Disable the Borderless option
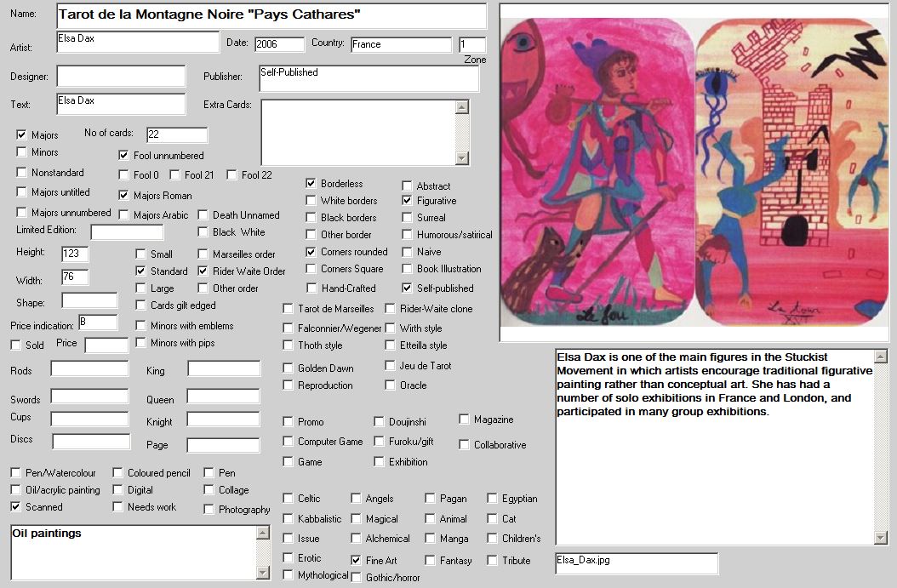The height and width of the screenshot is (588, 897). click(x=311, y=184)
